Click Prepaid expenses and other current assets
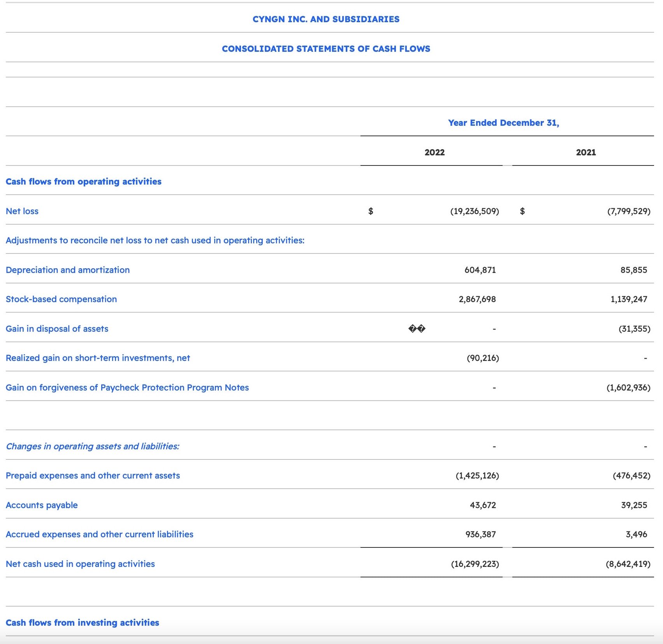This screenshot has width=663, height=644. pyautogui.click(x=93, y=475)
